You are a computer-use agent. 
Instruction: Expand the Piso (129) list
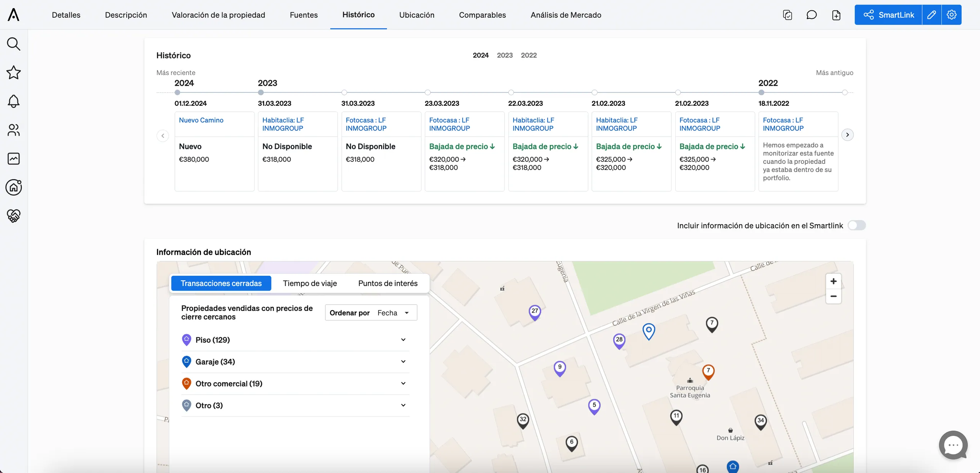pyautogui.click(x=295, y=340)
